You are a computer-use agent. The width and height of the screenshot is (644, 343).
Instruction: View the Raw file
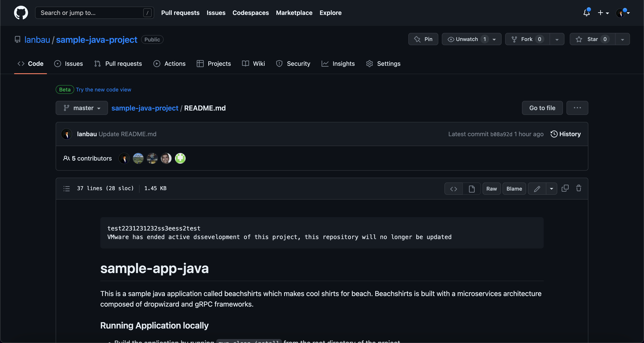point(492,189)
